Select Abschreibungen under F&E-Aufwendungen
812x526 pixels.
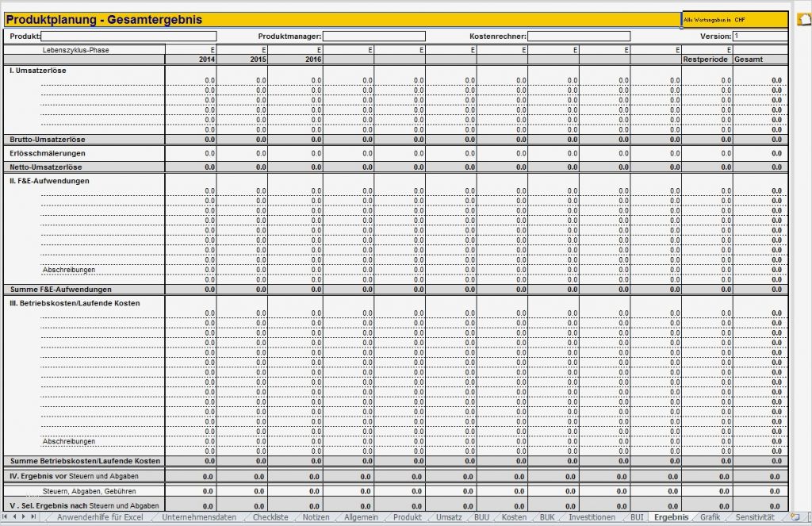pos(69,270)
